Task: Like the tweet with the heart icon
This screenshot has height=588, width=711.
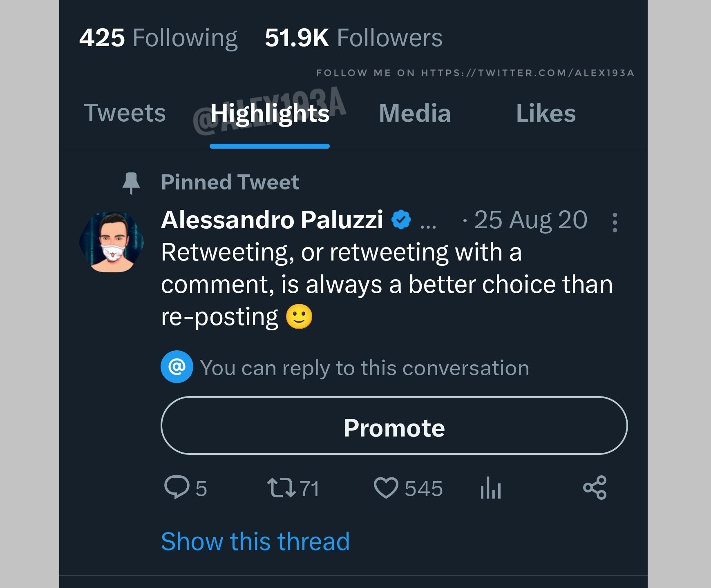Action: [386, 488]
